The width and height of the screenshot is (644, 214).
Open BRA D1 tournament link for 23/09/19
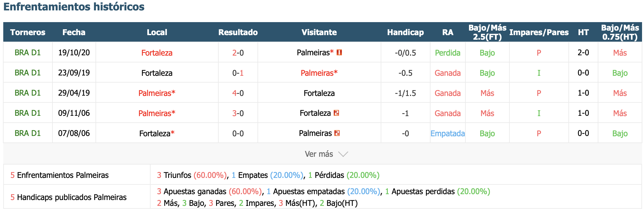28,73
